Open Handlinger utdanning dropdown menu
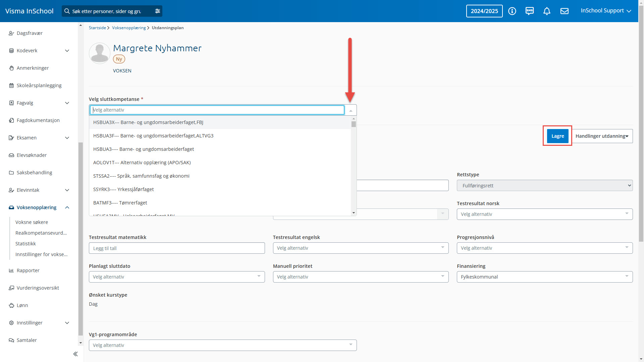The width and height of the screenshot is (644, 362). (x=602, y=136)
